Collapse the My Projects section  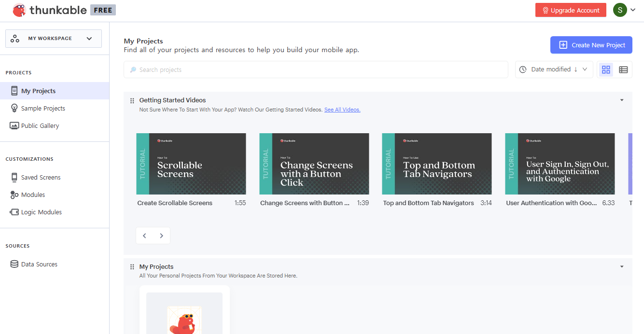622,267
